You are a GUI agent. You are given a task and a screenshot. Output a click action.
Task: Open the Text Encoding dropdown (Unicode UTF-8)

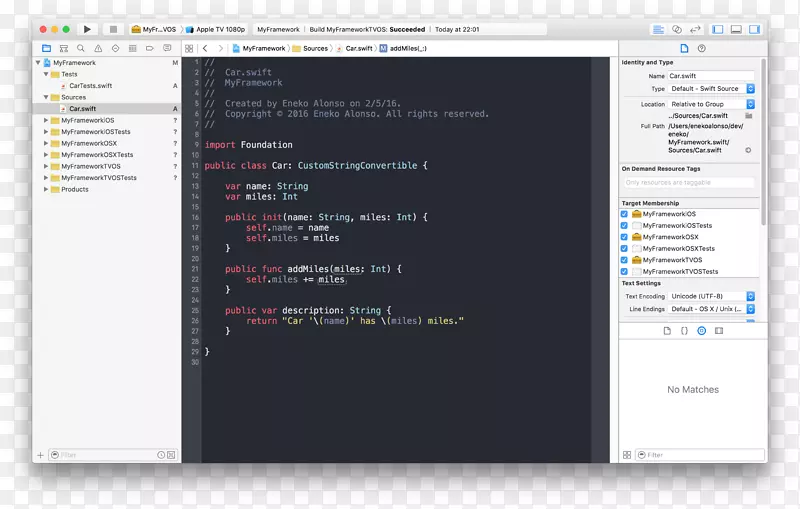point(711,296)
